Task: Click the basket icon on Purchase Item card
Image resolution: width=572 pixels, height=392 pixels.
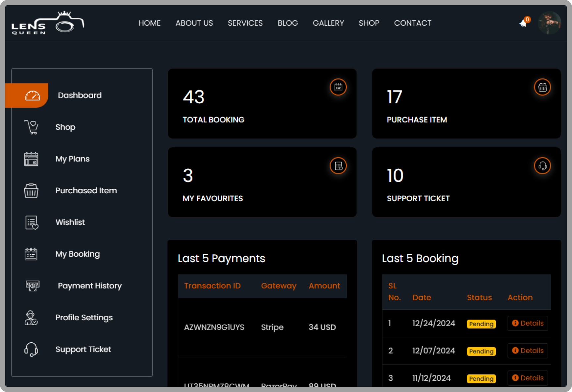Action: pyautogui.click(x=543, y=87)
